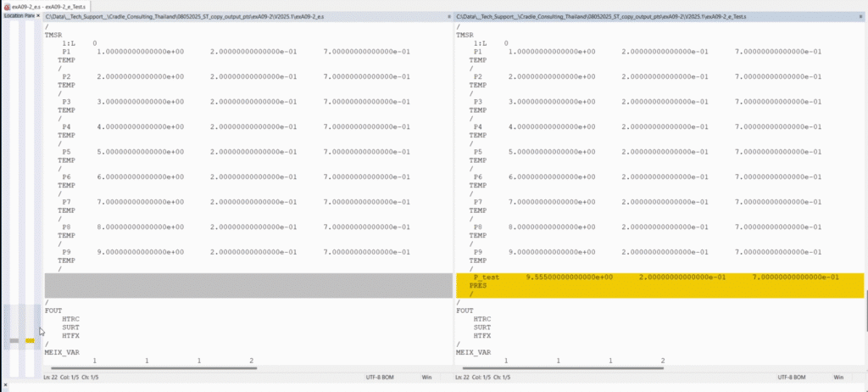
Task: Click 'UTF-8 BOM' in the left status bar
Action: click(379, 377)
